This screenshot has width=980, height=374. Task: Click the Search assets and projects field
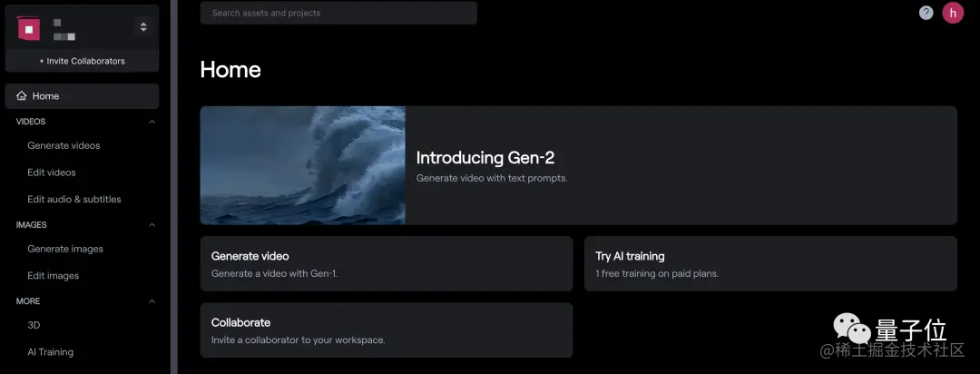pyautogui.click(x=338, y=13)
